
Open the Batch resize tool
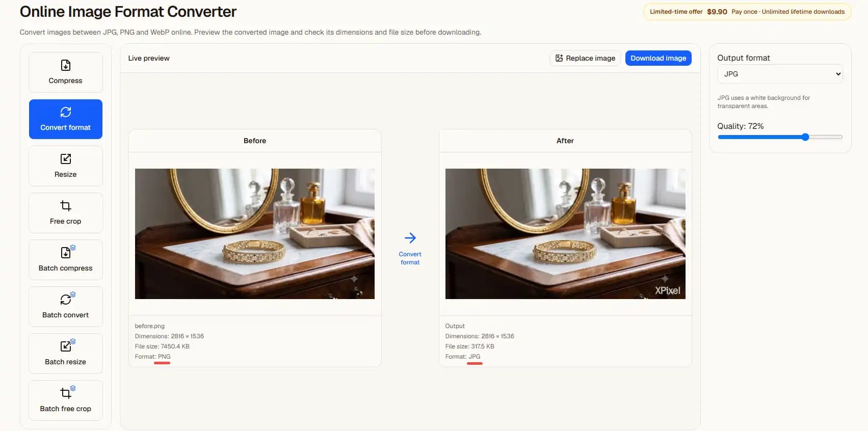pos(66,354)
